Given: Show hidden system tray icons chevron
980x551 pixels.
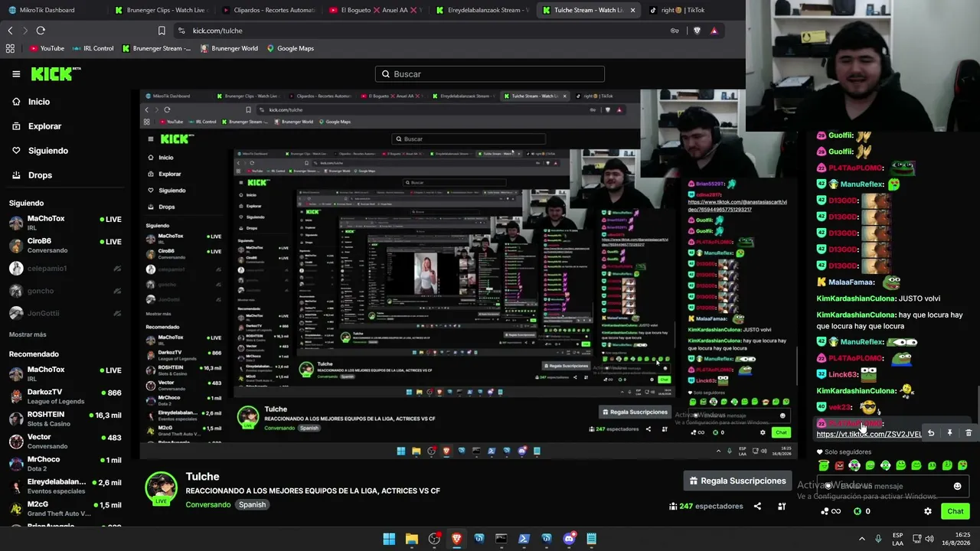Looking at the screenshot, I should (x=864, y=539).
